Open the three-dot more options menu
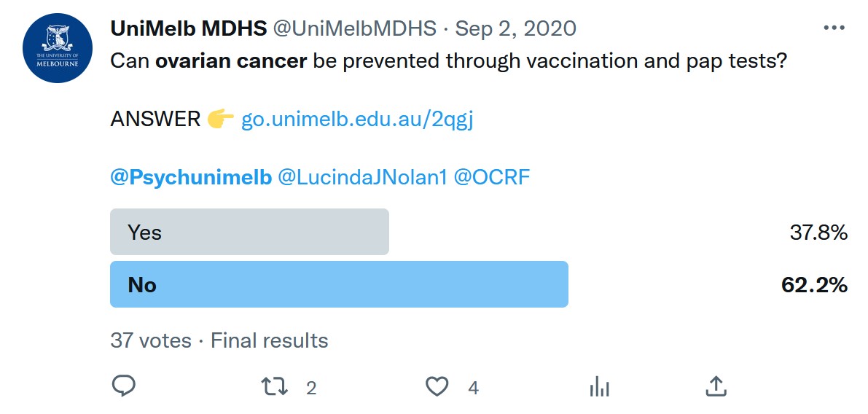 [834, 28]
